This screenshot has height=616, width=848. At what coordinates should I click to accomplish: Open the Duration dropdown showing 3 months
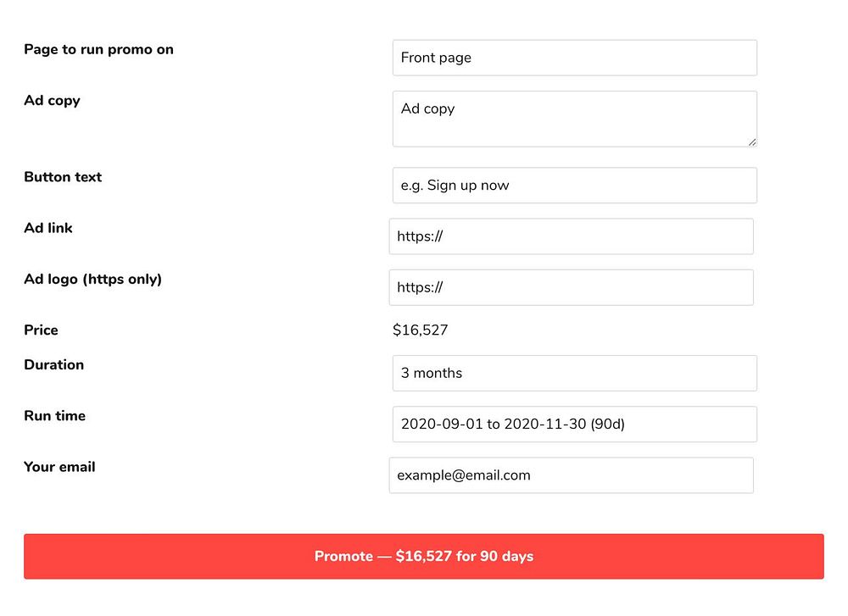pyautogui.click(x=574, y=373)
